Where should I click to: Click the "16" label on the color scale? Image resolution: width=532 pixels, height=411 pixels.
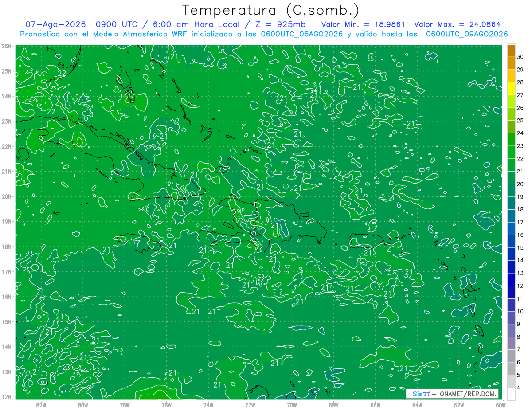click(x=520, y=235)
